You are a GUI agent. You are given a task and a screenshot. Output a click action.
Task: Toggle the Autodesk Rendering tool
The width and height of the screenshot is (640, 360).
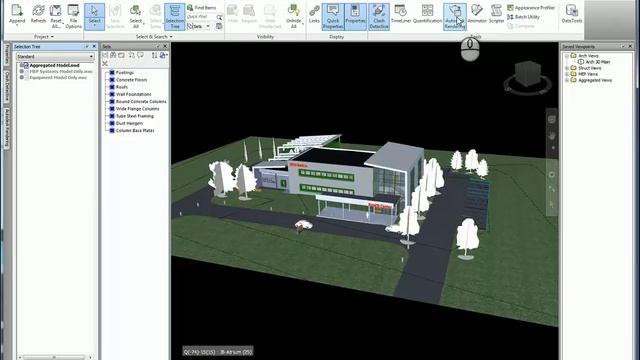(455, 16)
